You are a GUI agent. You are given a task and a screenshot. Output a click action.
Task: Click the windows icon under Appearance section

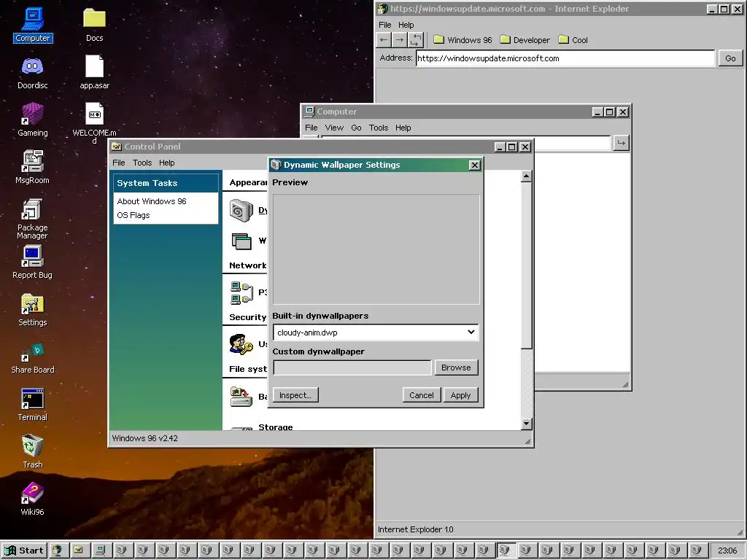241,241
